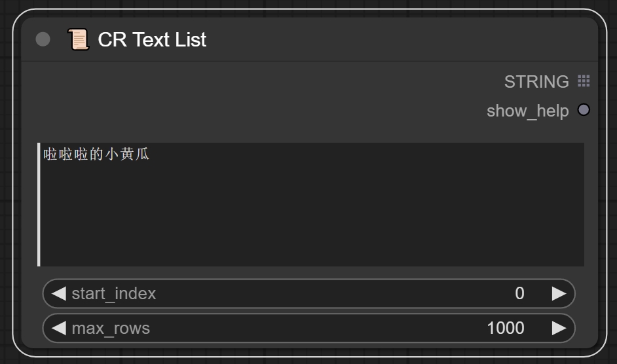Click the start_index field label
This screenshot has height=364, width=617.
click(x=114, y=293)
